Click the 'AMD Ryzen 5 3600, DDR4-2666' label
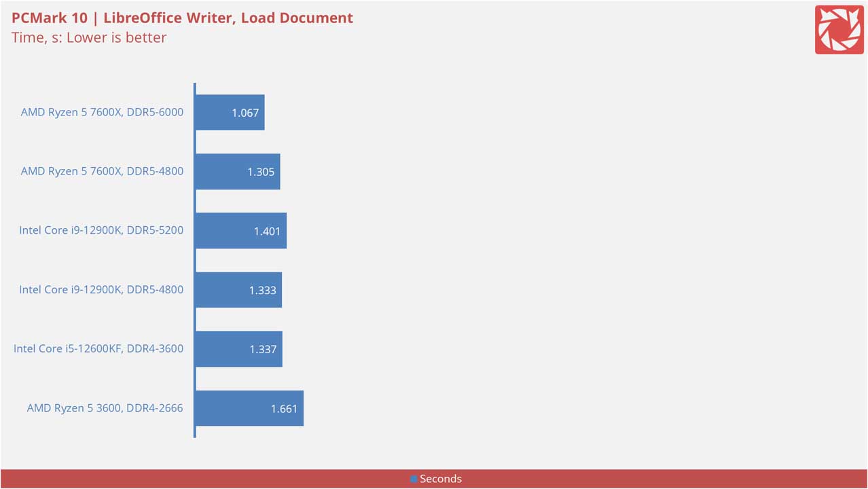Image resolution: width=868 pixels, height=489 pixels. click(105, 408)
